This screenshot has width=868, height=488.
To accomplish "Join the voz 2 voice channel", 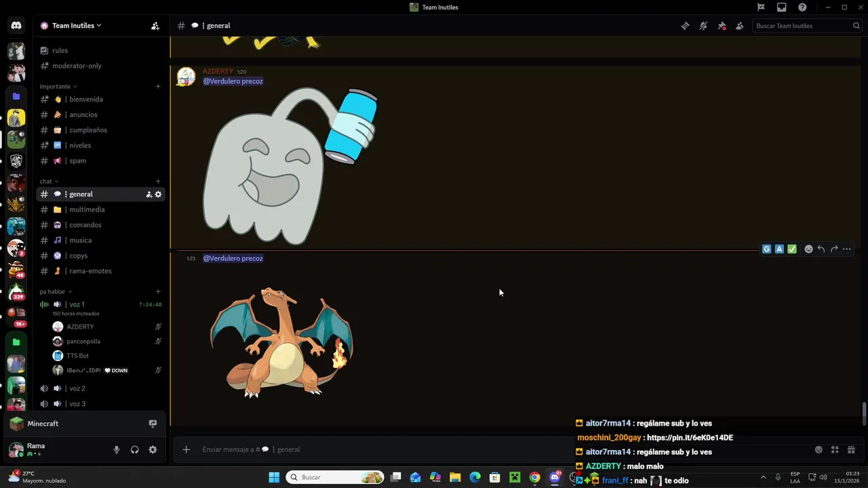I will coord(100,388).
